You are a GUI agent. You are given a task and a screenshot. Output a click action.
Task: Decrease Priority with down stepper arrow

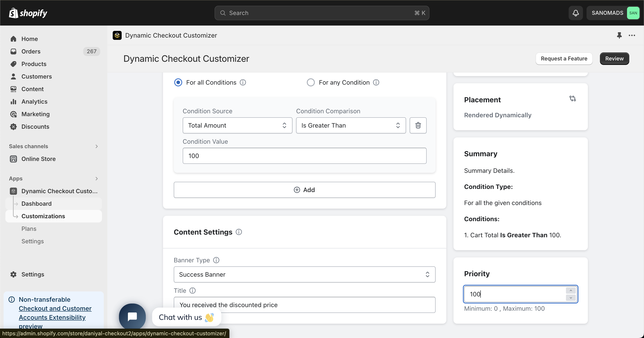pos(570,297)
